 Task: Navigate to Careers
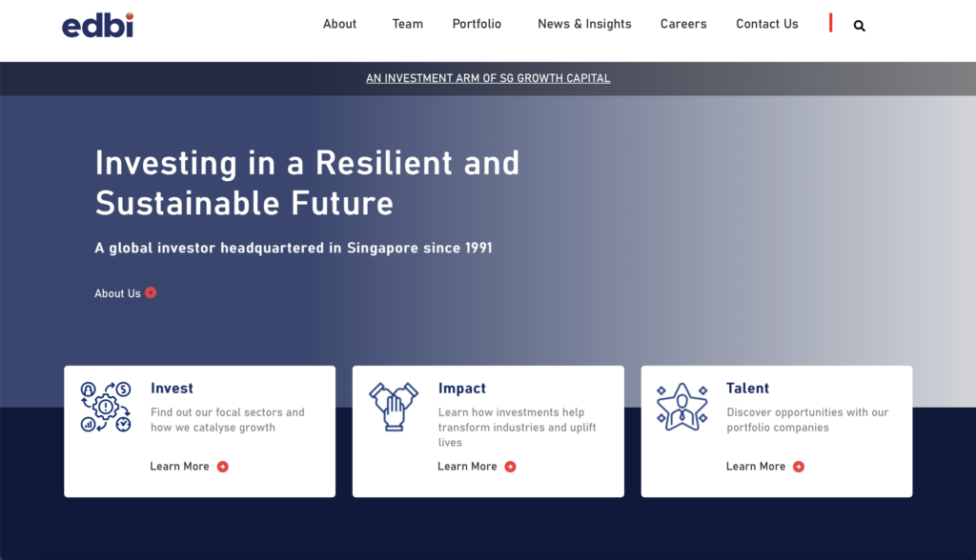683,24
